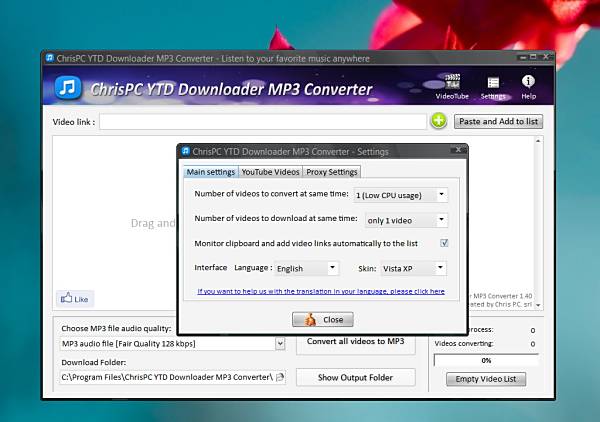600x422 pixels.
Task: Click the app icon in Settings dialog title bar
Action: (x=186, y=151)
